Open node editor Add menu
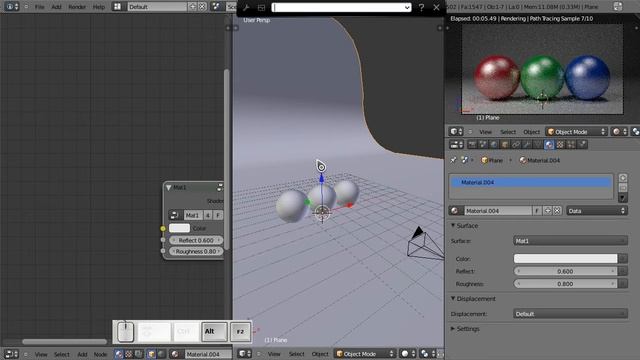 pyautogui.click(x=82, y=354)
